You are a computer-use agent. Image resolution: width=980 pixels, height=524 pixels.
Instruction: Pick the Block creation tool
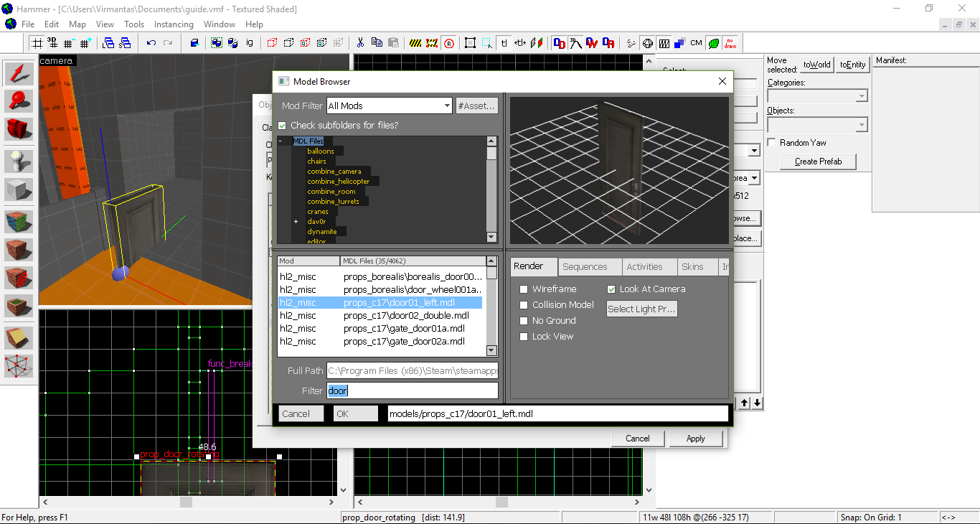click(x=19, y=190)
